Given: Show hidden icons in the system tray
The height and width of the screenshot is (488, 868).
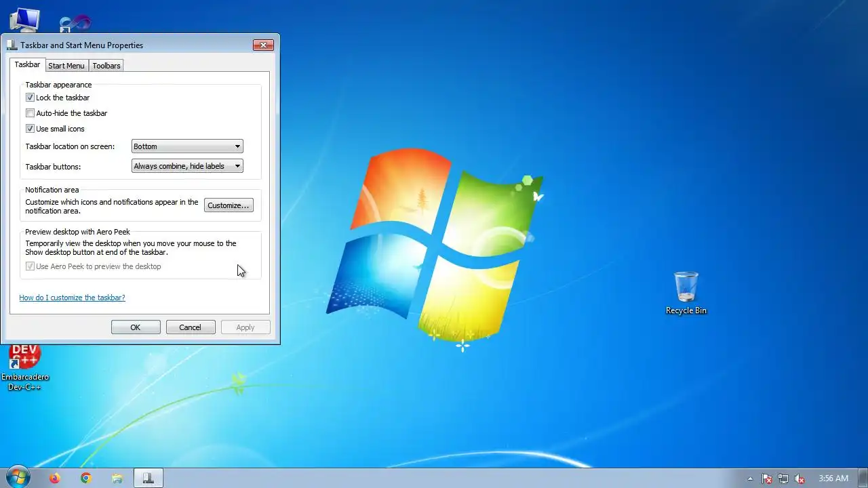Looking at the screenshot, I should coord(750,479).
